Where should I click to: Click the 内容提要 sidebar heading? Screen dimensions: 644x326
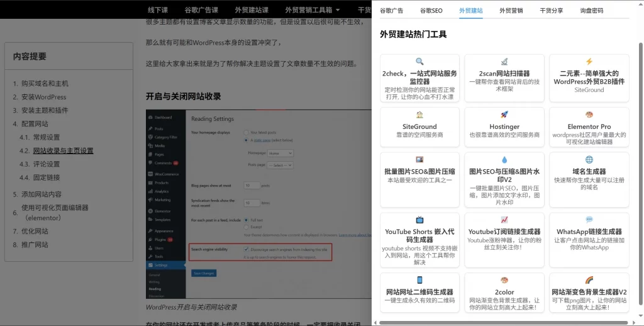(30, 56)
